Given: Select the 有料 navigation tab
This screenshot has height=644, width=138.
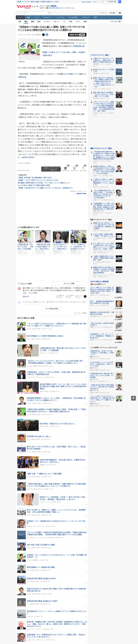Looking at the screenshot, I should click(95, 17).
